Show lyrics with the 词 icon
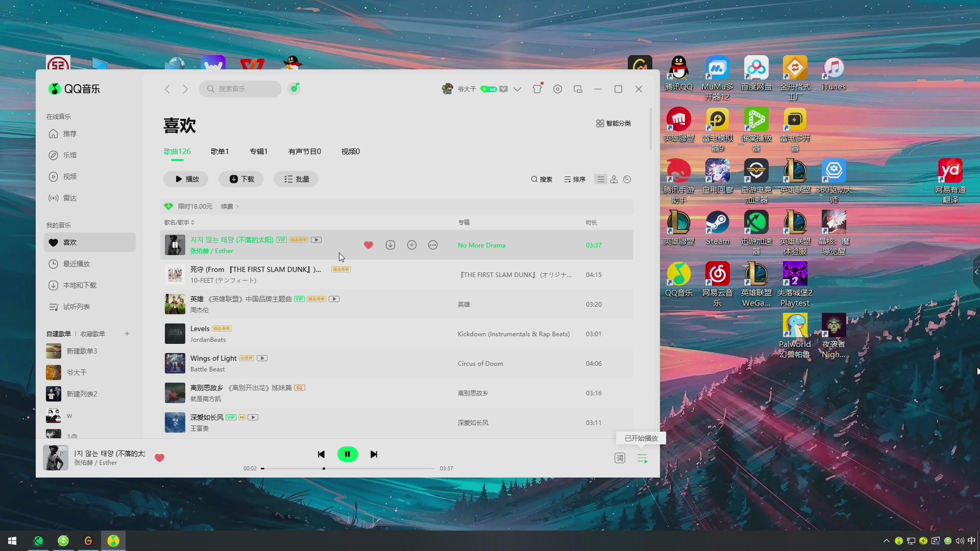The height and width of the screenshot is (551, 980). [620, 458]
